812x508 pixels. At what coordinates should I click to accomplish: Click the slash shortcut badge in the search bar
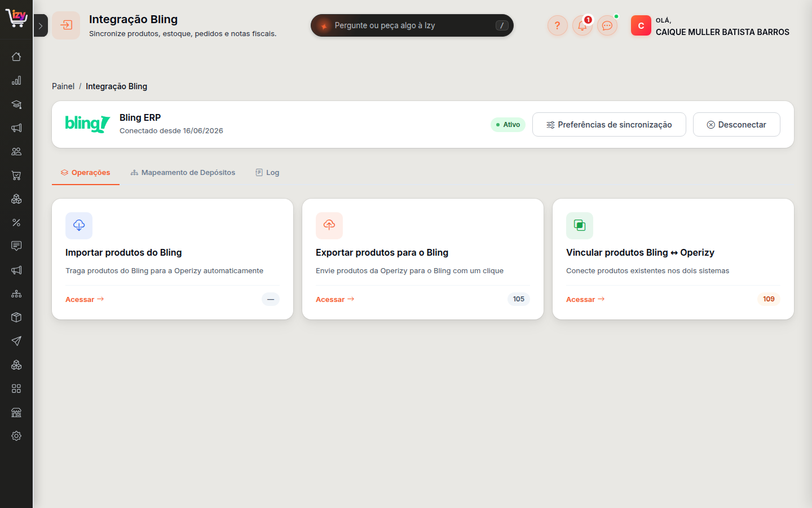tap(502, 25)
